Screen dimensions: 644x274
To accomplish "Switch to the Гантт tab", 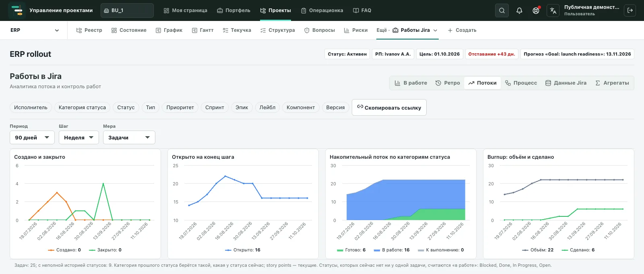I will (203, 30).
